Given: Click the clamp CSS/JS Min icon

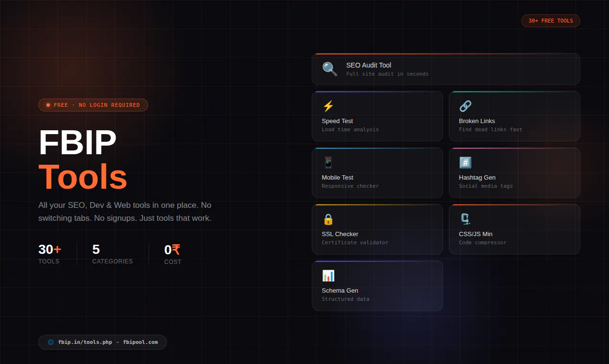Looking at the screenshot, I should (465, 219).
